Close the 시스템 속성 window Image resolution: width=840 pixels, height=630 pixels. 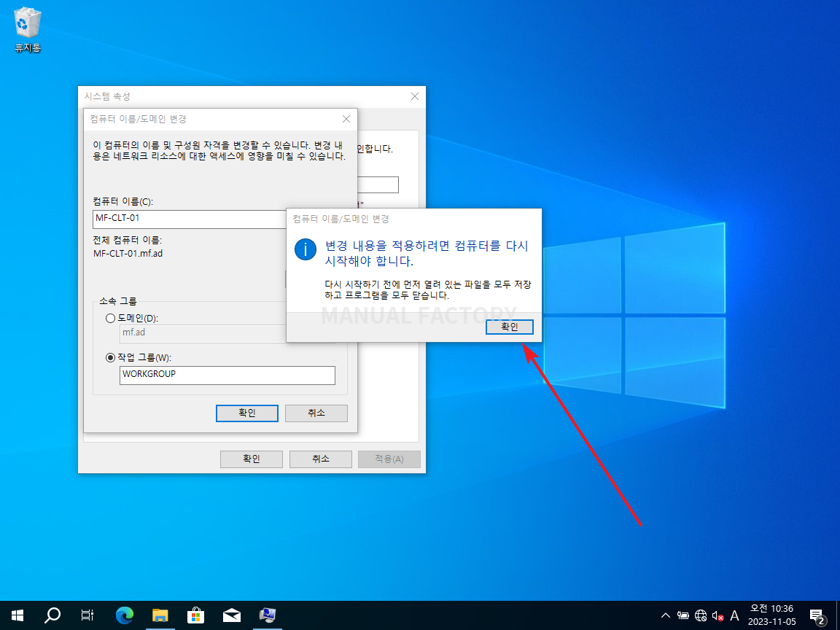click(x=415, y=96)
